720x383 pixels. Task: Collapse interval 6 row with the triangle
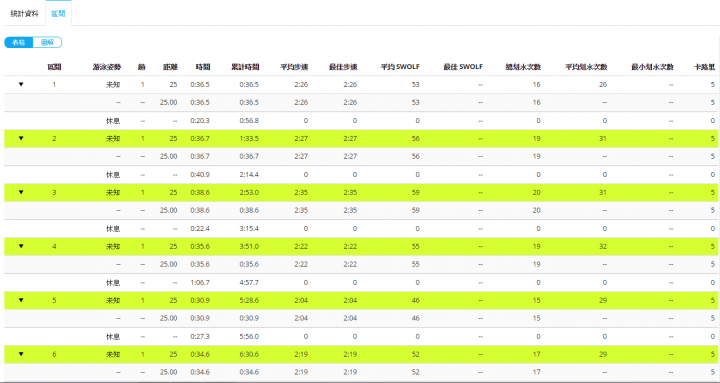click(x=21, y=354)
